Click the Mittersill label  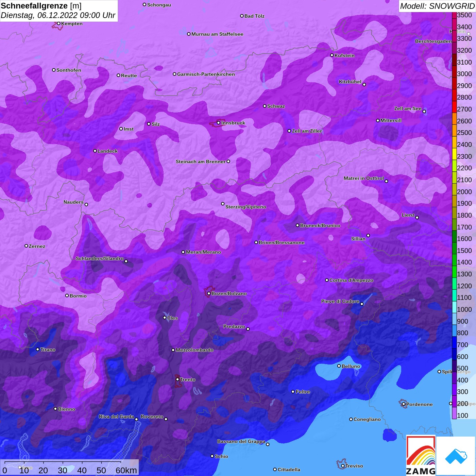[391, 120]
